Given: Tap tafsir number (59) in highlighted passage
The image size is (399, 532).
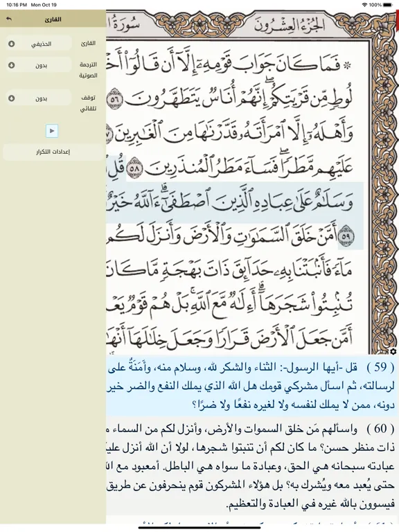Looking at the screenshot, I should [381, 366].
